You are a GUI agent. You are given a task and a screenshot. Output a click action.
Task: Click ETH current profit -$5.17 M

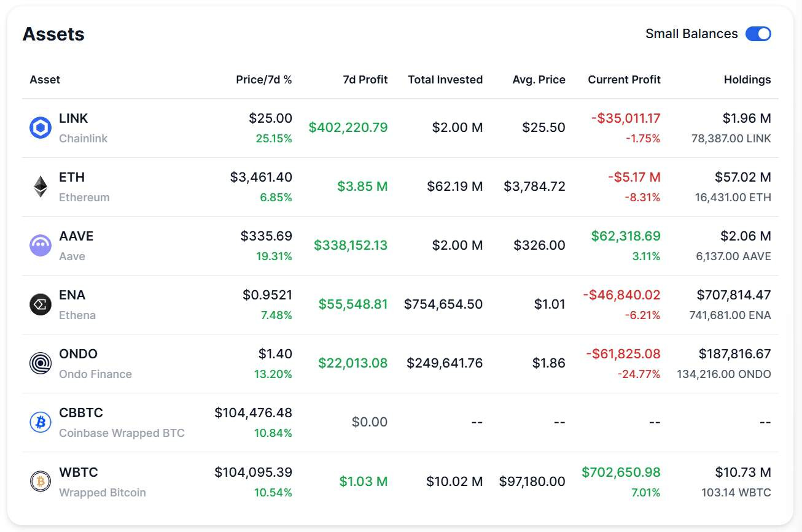click(x=634, y=177)
